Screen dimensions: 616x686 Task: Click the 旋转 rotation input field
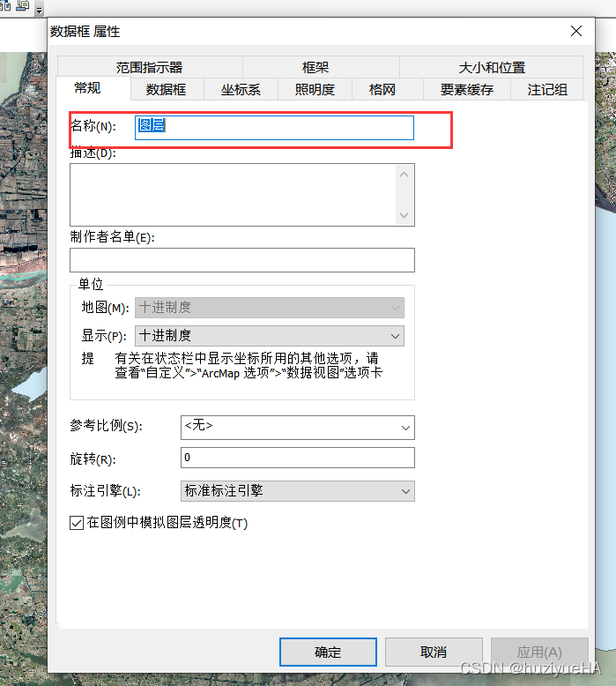point(297,458)
